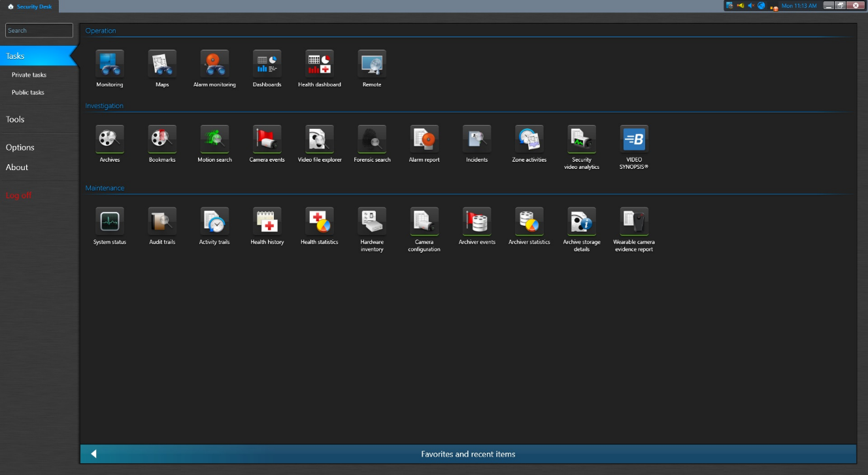Open the Dashboards task
The height and width of the screenshot is (475, 868).
click(267, 69)
